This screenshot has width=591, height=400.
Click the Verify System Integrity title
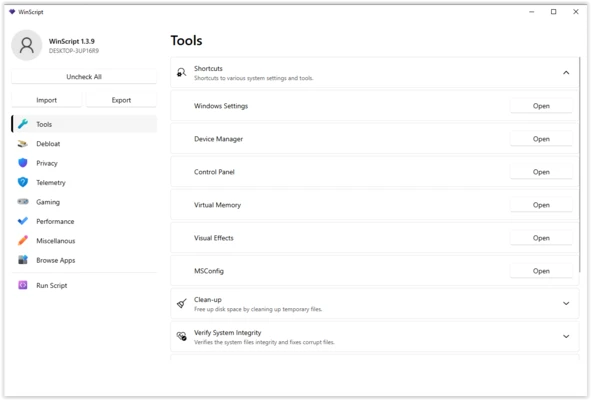click(228, 333)
